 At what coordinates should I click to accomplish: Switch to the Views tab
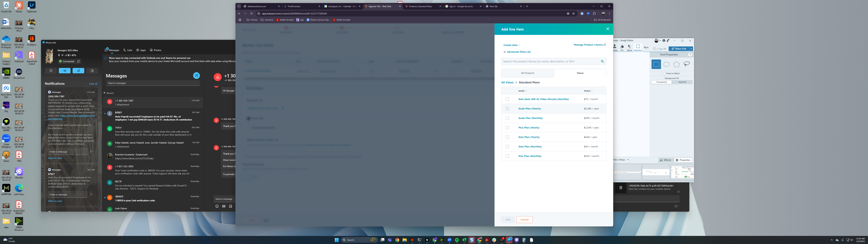580,73
